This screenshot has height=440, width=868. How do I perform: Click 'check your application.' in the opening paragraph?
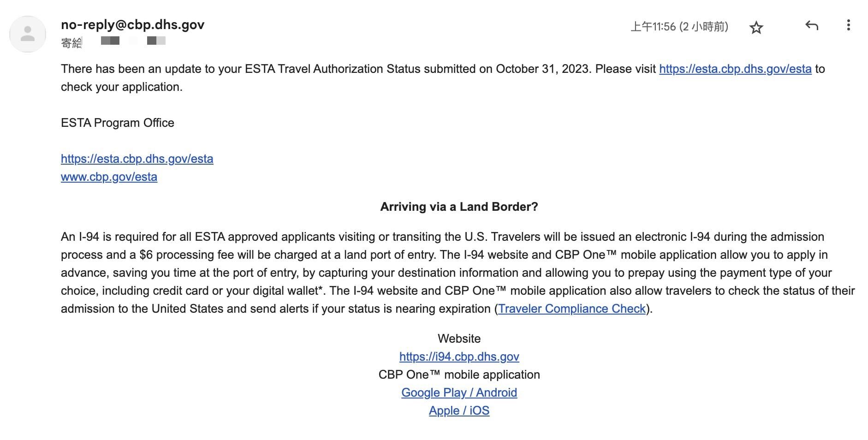(x=121, y=87)
